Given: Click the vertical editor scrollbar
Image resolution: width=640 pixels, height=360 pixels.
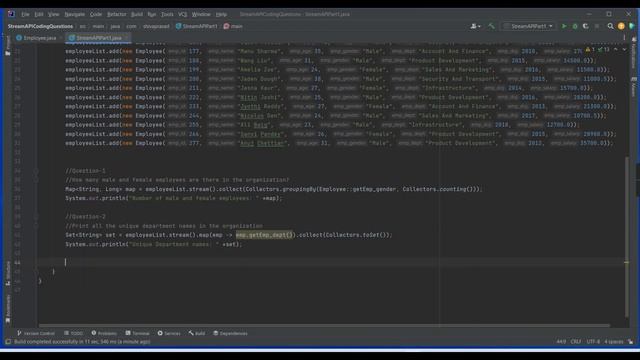Looking at the screenshot, I should pos(627,237).
